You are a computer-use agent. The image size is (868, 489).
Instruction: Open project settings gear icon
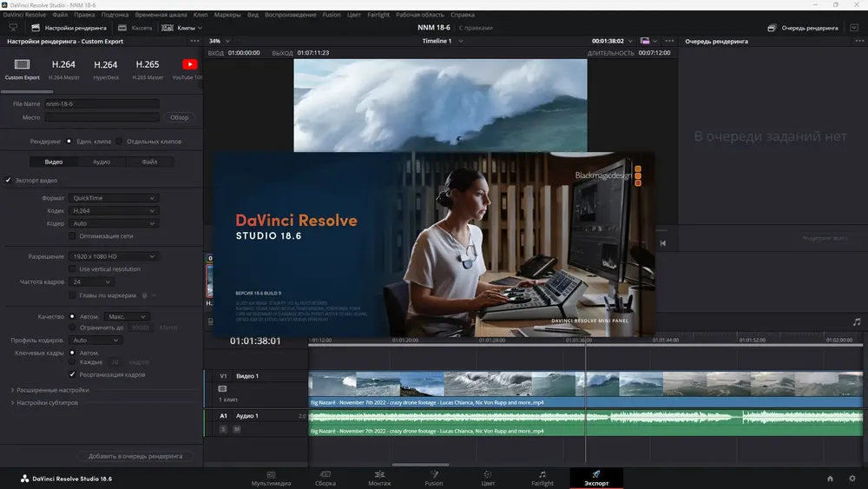pyautogui.click(x=852, y=479)
